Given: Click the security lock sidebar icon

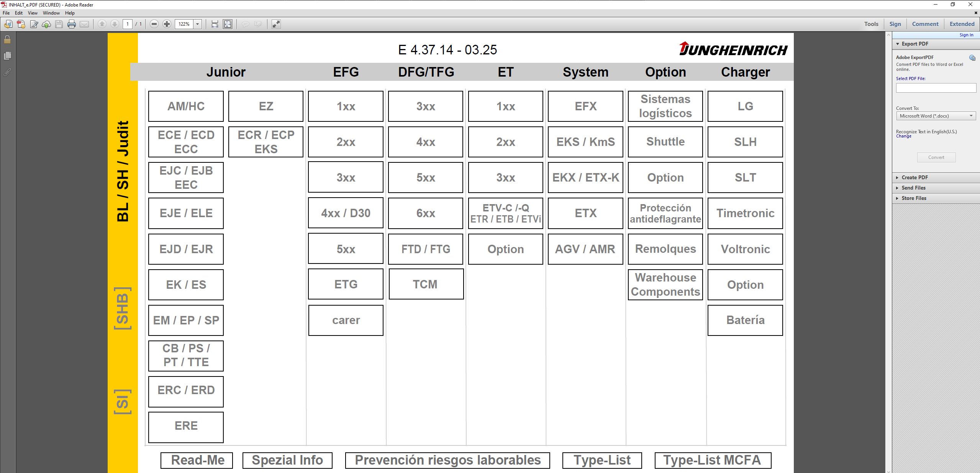Looking at the screenshot, I should point(7,39).
